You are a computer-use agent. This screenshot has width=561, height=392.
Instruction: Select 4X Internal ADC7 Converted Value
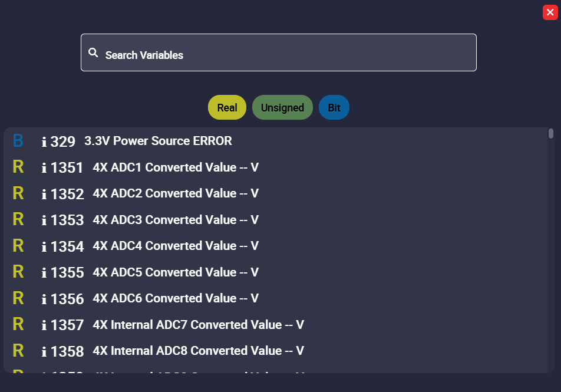point(198,325)
